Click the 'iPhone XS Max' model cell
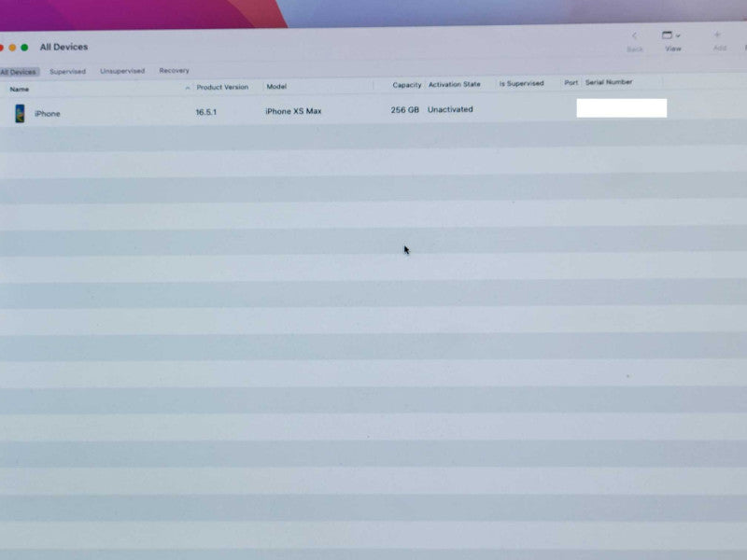The width and height of the screenshot is (747, 560). (x=293, y=111)
